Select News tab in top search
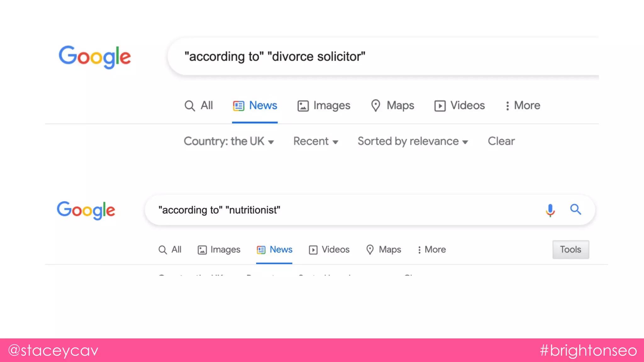 (255, 106)
